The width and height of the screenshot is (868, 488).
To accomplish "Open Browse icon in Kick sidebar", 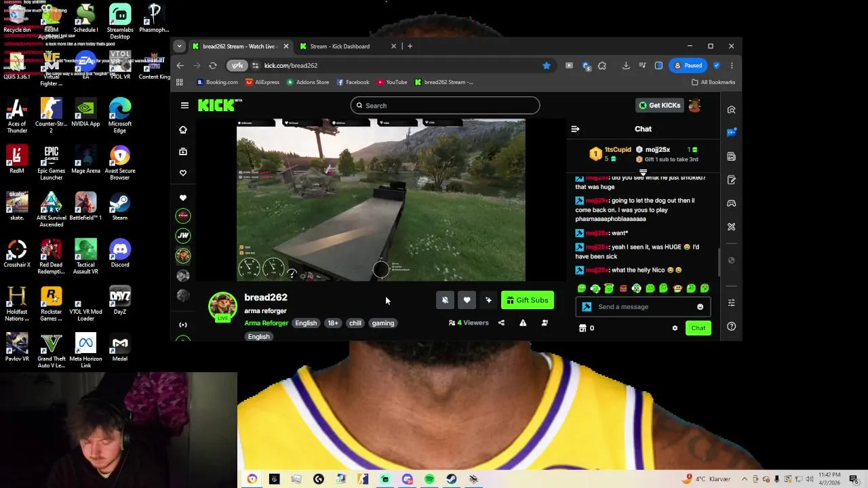I will coord(182,152).
